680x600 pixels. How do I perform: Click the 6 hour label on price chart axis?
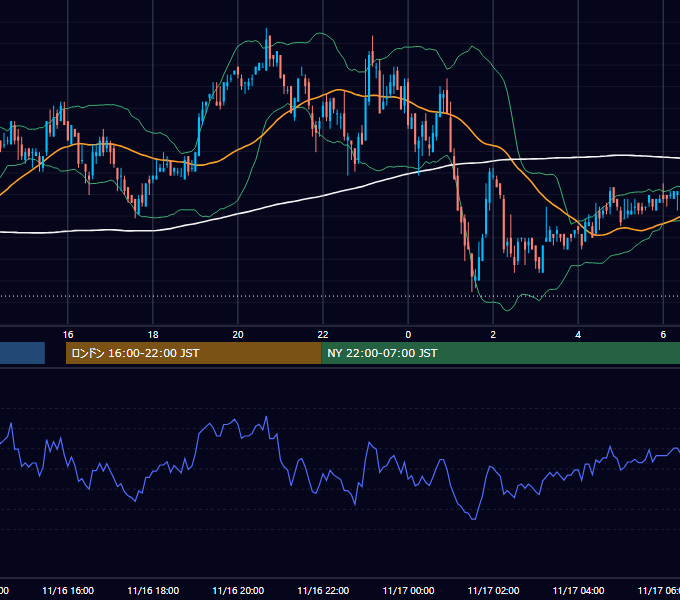[x=663, y=335]
